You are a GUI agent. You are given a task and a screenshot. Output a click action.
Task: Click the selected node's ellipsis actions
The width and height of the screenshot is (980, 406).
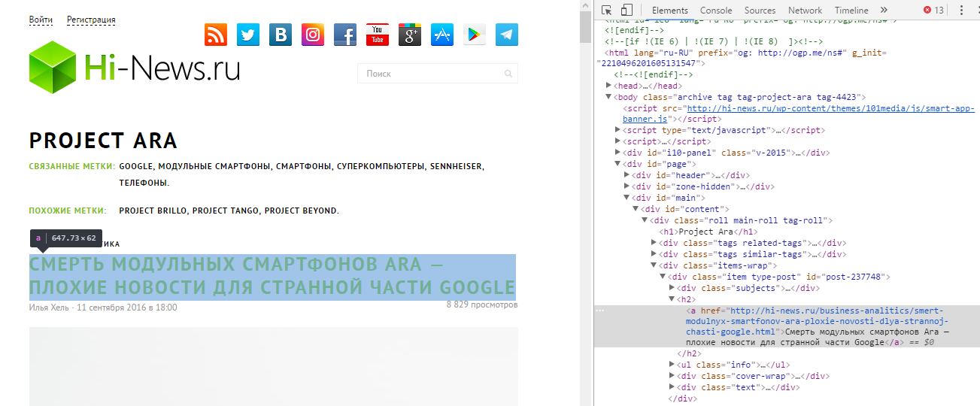point(600,310)
